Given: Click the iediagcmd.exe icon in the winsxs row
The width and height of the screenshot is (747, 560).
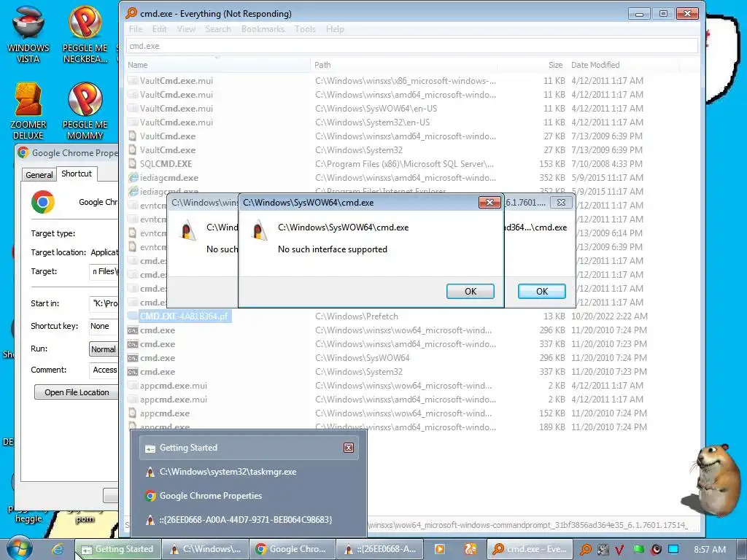Looking at the screenshot, I should (133, 178).
